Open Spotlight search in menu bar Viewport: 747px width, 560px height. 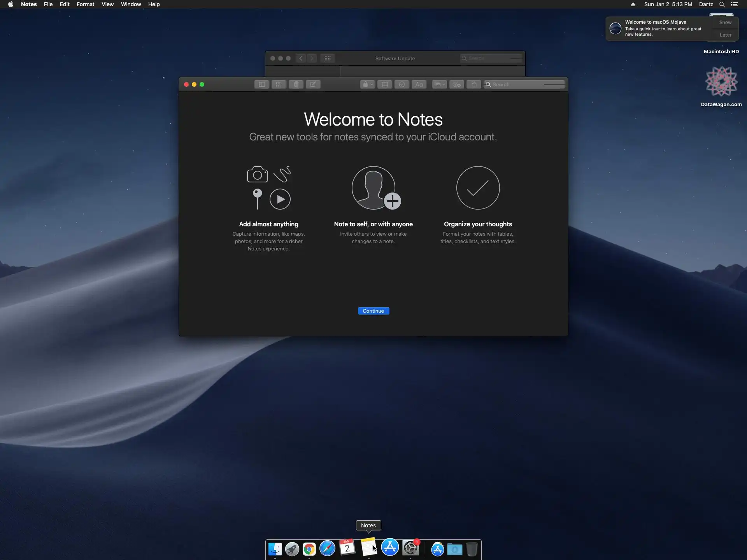click(722, 4)
